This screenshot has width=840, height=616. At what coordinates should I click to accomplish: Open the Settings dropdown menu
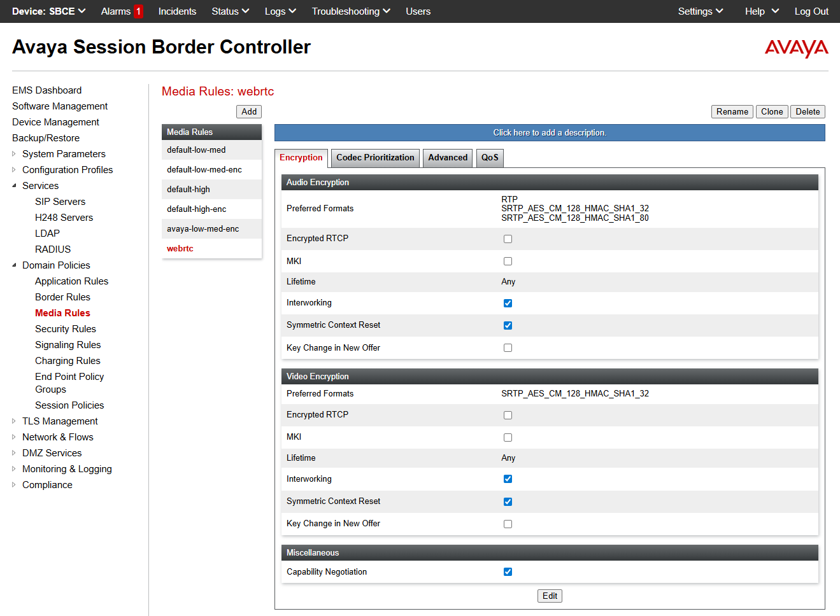(700, 11)
